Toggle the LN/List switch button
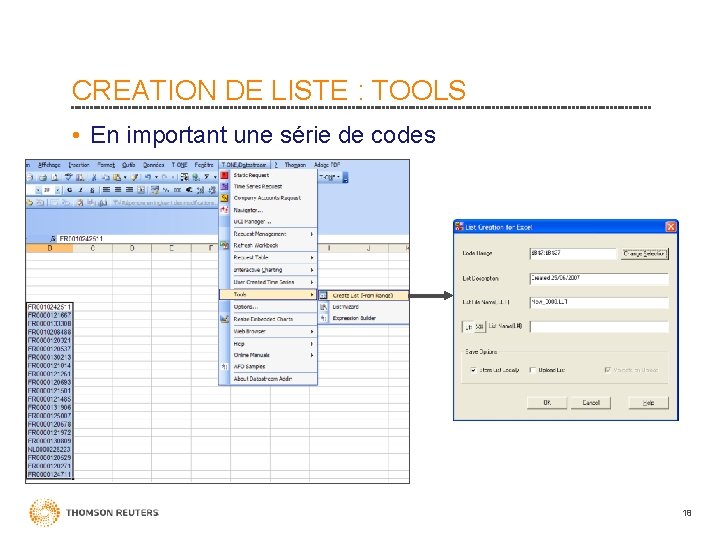The image size is (720, 540). [x=473, y=327]
